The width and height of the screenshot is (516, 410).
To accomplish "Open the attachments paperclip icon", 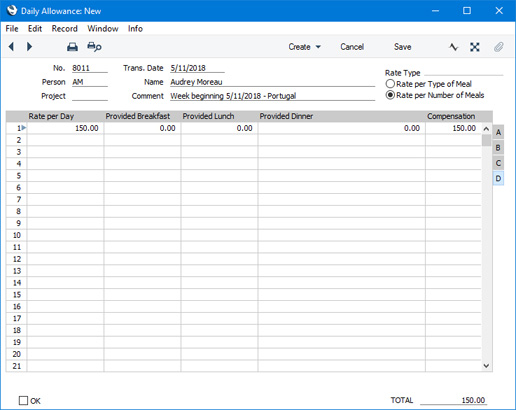I will (498, 47).
